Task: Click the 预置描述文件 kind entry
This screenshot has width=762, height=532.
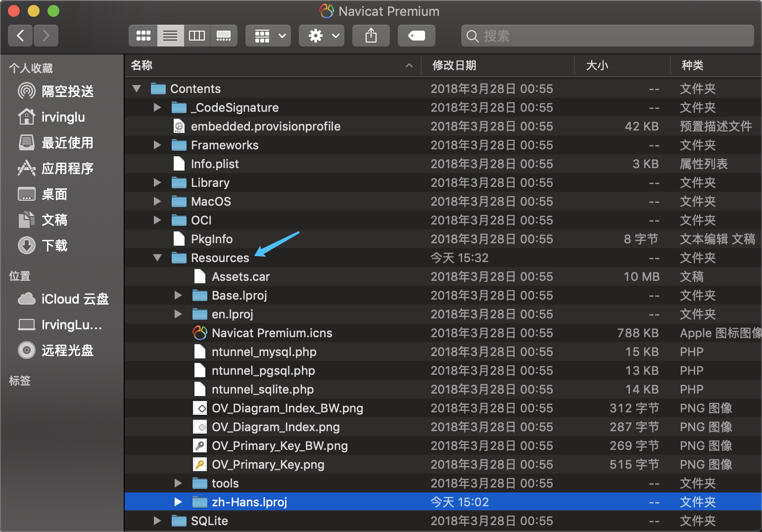Action: coord(716,127)
